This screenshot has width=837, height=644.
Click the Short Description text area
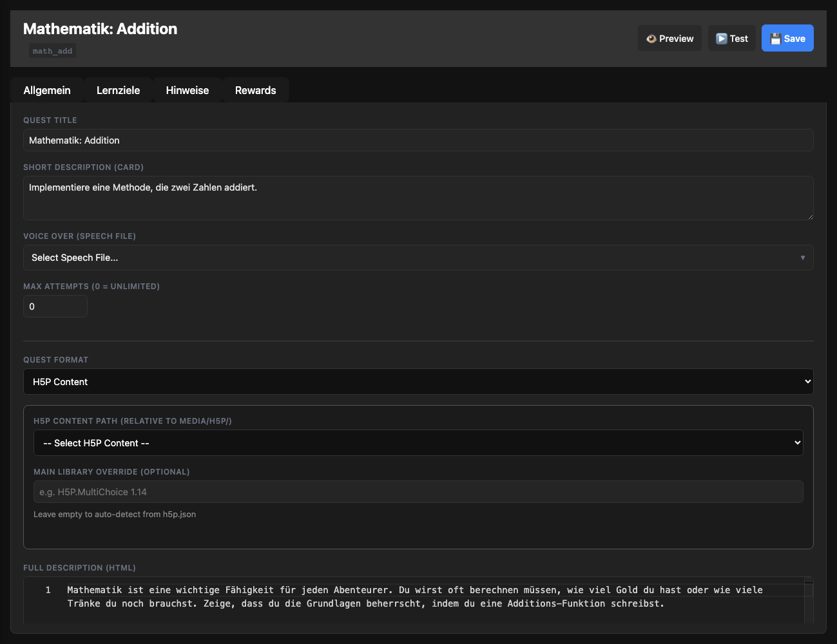pos(418,196)
